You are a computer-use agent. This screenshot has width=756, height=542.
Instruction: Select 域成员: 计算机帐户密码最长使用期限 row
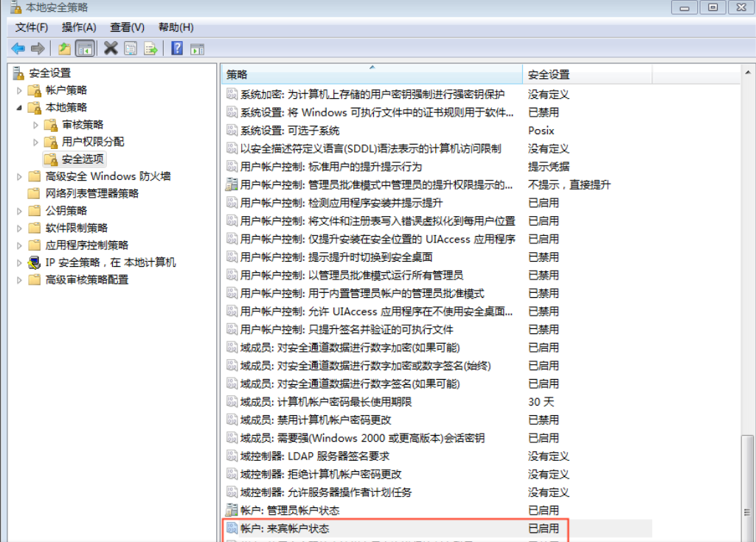pyautogui.click(x=437, y=402)
